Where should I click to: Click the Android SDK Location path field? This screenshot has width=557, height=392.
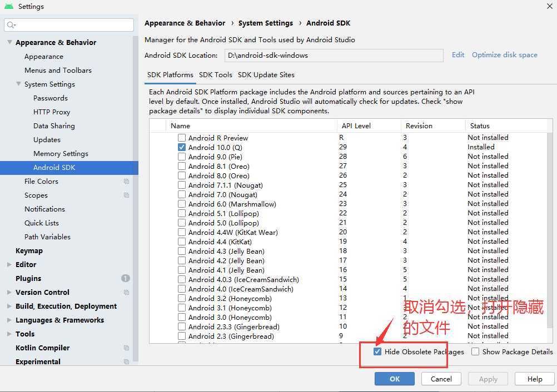click(334, 56)
